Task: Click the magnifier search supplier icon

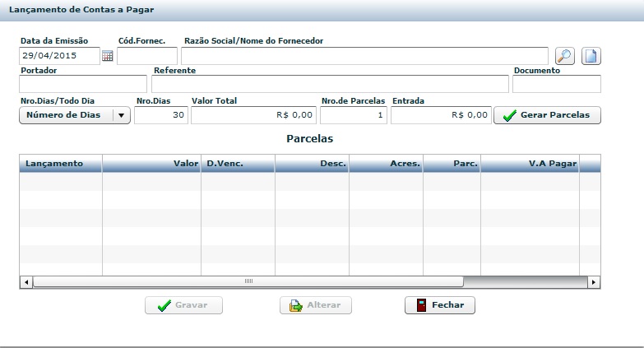Action: (564, 56)
